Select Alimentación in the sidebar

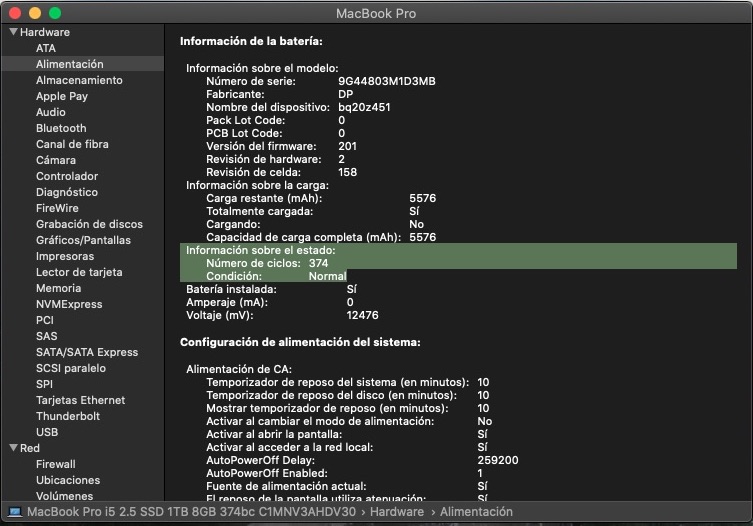click(x=69, y=64)
